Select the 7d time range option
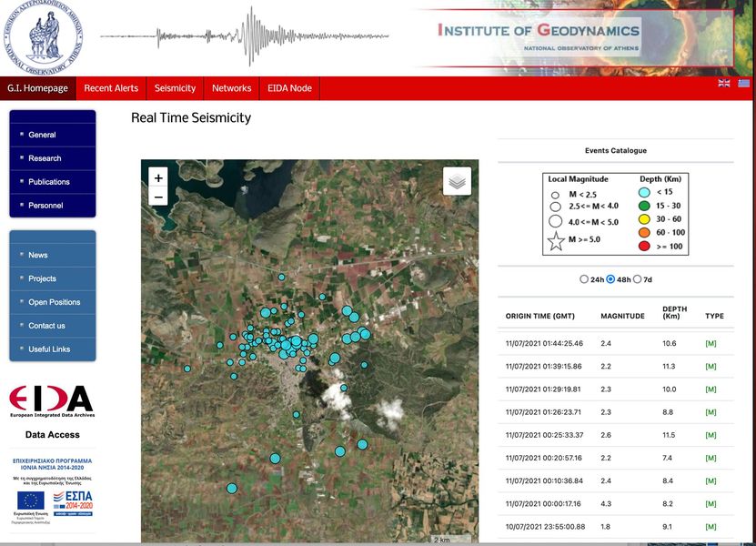The height and width of the screenshot is (546, 756). click(x=637, y=279)
